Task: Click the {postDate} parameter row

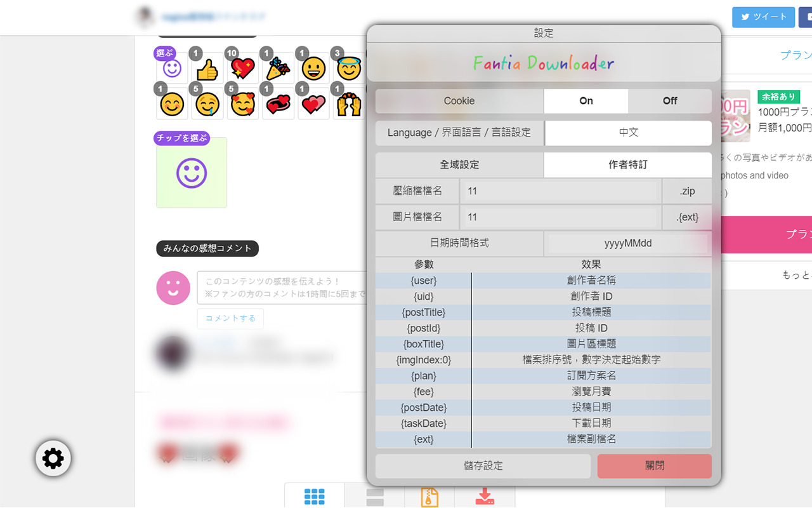Action: [544, 408]
